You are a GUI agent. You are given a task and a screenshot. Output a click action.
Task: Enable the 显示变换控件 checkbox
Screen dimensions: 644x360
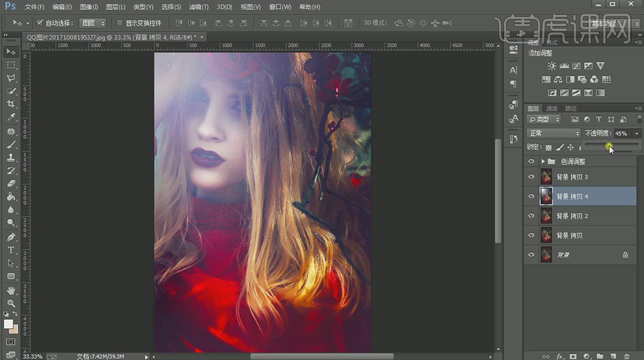click(x=119, y=23)
